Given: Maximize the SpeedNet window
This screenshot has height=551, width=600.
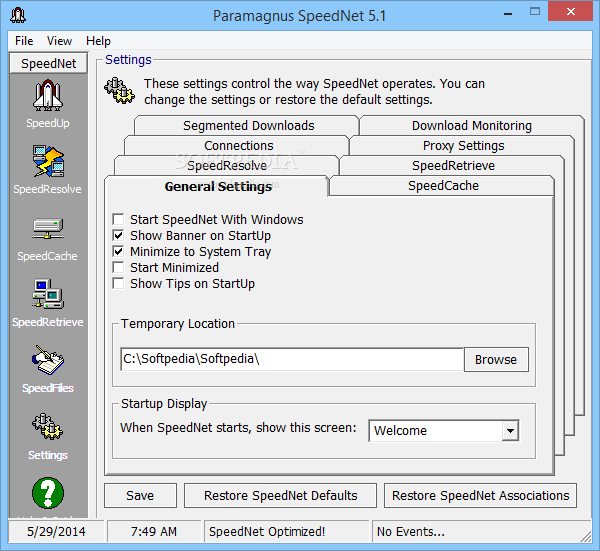Looking at the screenshot, I should click(535, 12).
